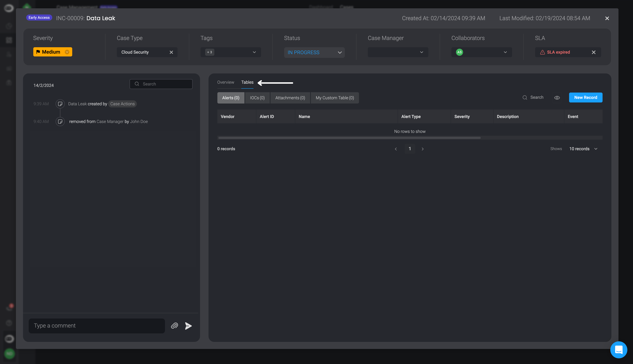Go to the next page of records
The width and height of the screenshot is (633, 364).
point(423,149)
